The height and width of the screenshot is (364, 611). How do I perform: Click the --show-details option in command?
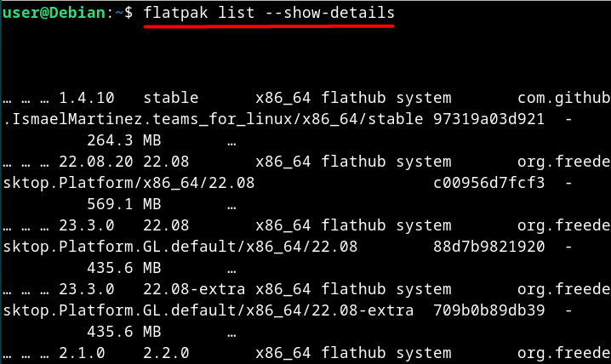click(x=330, y=13)
